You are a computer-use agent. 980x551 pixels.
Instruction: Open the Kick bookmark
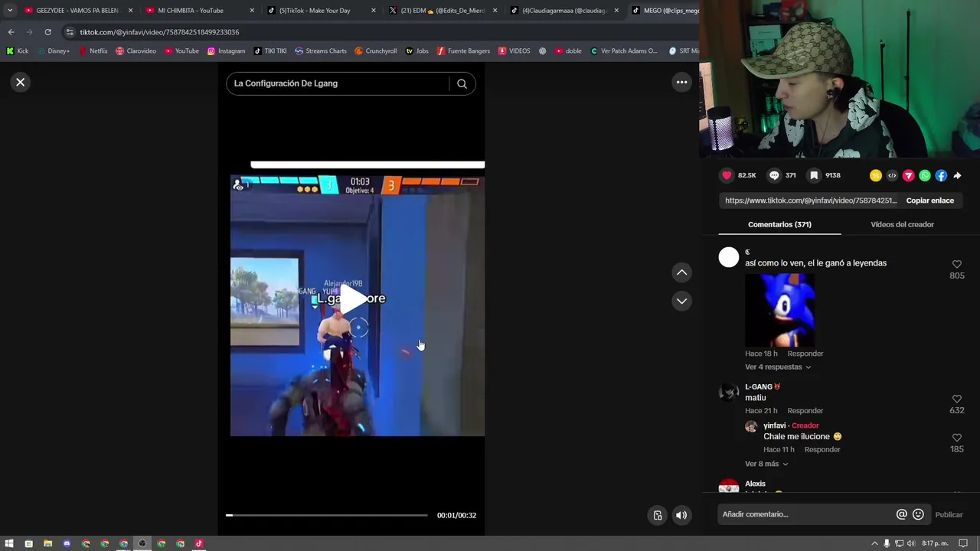pos(18,51)
